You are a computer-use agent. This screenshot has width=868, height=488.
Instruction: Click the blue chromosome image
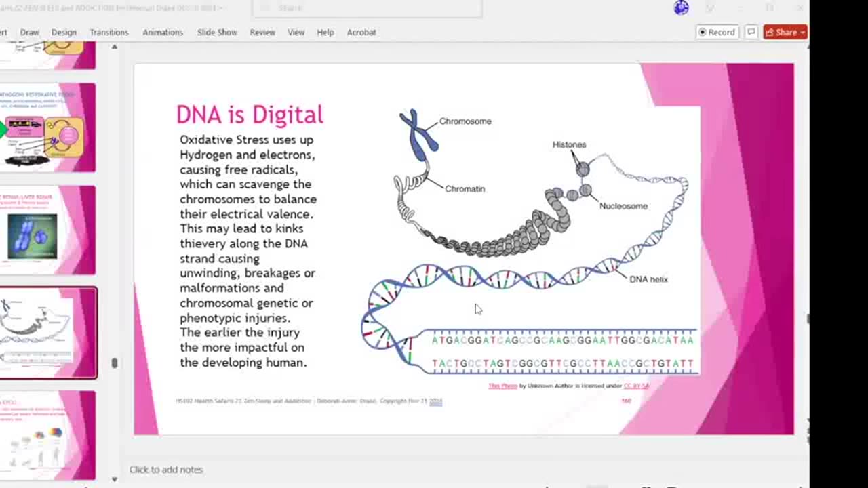(x=419, y=134)
